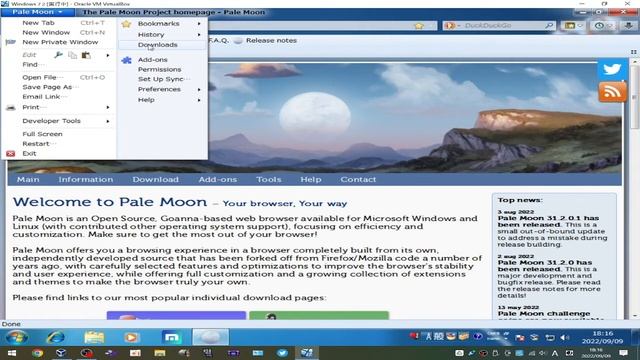Click the Windows 7 Start orb in the VM
Image resolution: width=640 pixels, height=360 pixels.
click(x=17, y=338)
